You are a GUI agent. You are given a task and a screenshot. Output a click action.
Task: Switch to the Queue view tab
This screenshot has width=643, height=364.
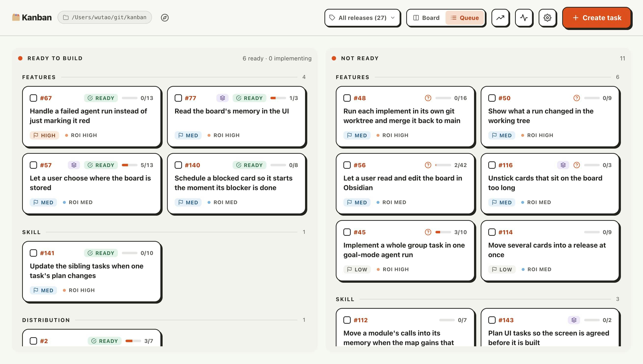[465, 18]
